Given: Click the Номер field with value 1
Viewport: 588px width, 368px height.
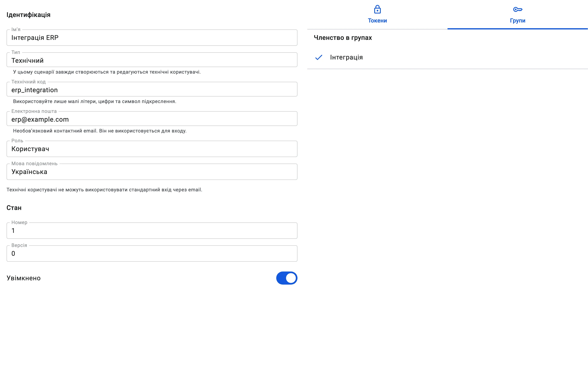Looking at the screenshot, I should (x=152, y=231).
